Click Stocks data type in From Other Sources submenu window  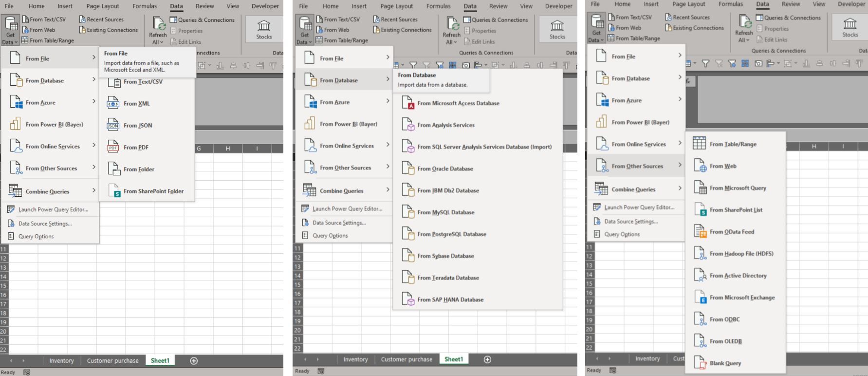(x=850, y=28)
